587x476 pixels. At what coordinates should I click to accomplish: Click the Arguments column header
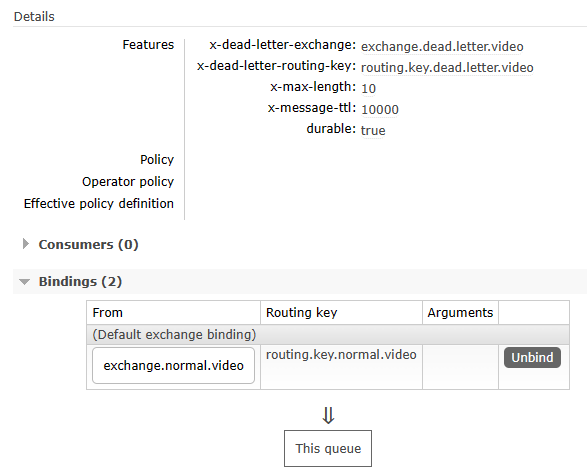460,313
